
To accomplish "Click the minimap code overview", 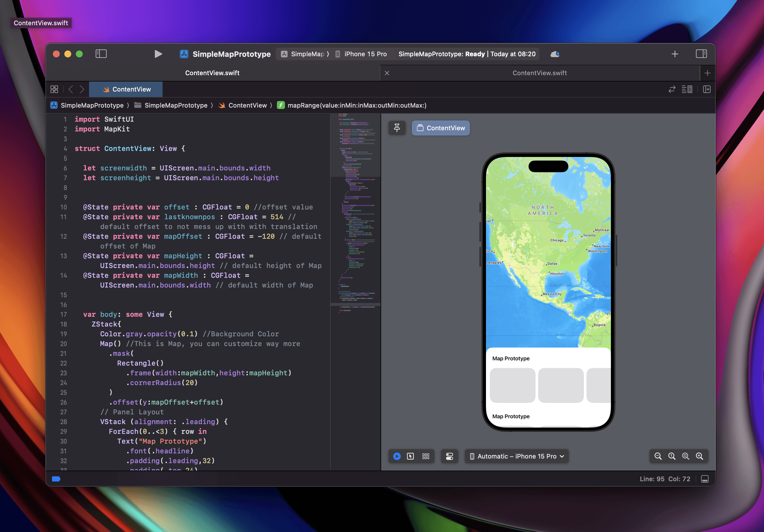I will [355, 213].
